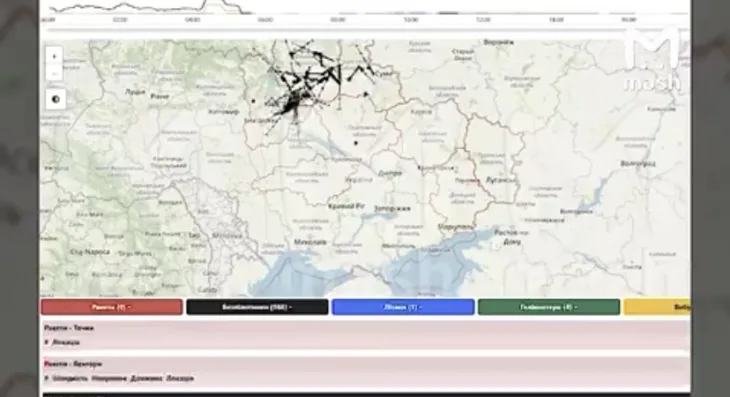Viewport: 730px width, 397px height.
Task: Sort Ракети - Вектори table by Локація
Action: (180, 378)
